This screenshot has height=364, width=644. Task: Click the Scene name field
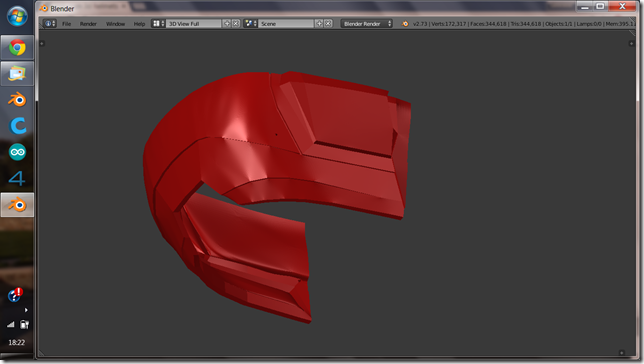point(286,23)
